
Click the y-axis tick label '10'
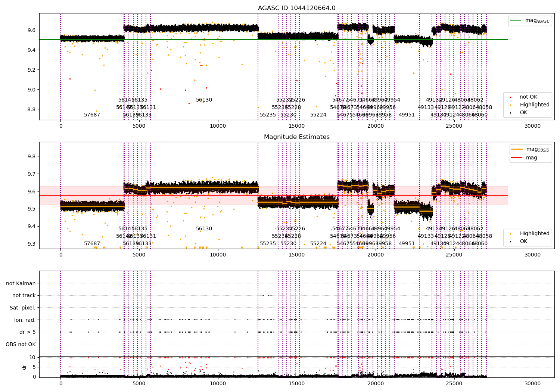pos(32,358)
